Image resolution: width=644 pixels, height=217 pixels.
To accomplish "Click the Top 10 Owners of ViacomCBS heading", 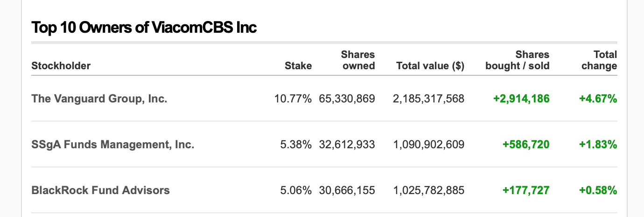I will (x=144, y=28).
